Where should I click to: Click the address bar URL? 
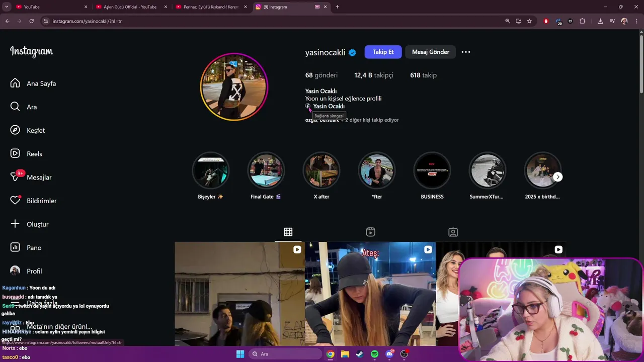click(87, 21)
